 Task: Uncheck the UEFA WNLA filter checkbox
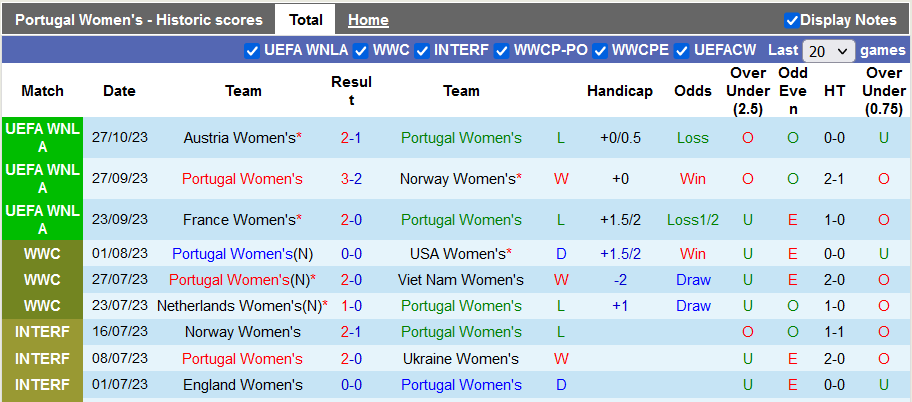[252, 50]
